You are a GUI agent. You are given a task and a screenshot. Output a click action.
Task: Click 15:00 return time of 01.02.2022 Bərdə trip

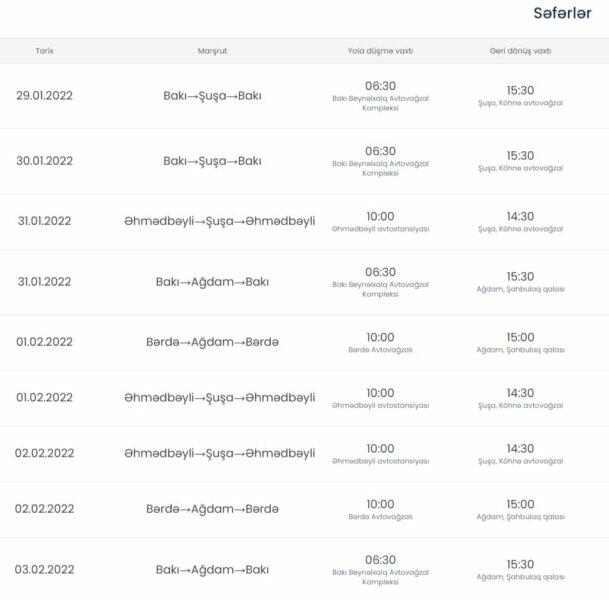[520, 337]
